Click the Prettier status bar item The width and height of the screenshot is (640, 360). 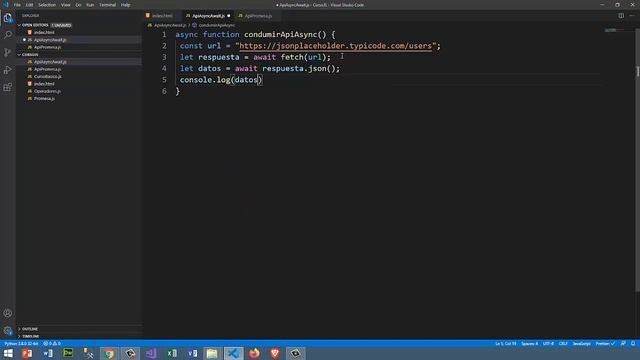(605, 344)
